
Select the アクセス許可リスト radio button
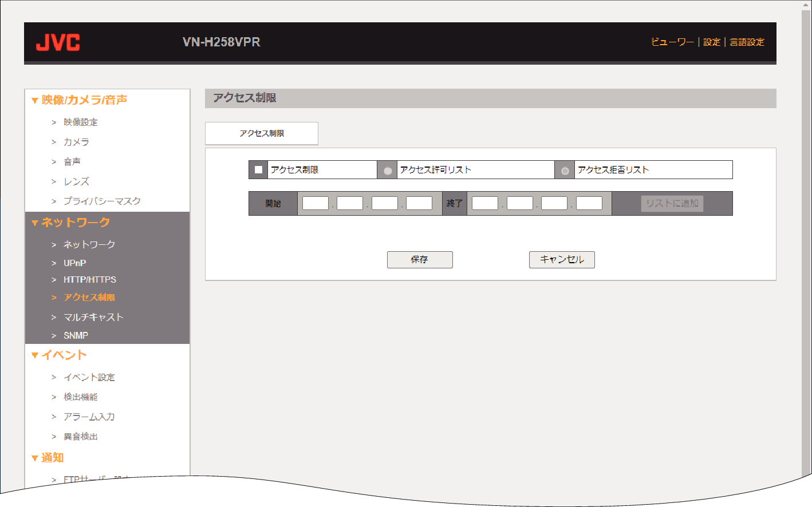point(388,171)
